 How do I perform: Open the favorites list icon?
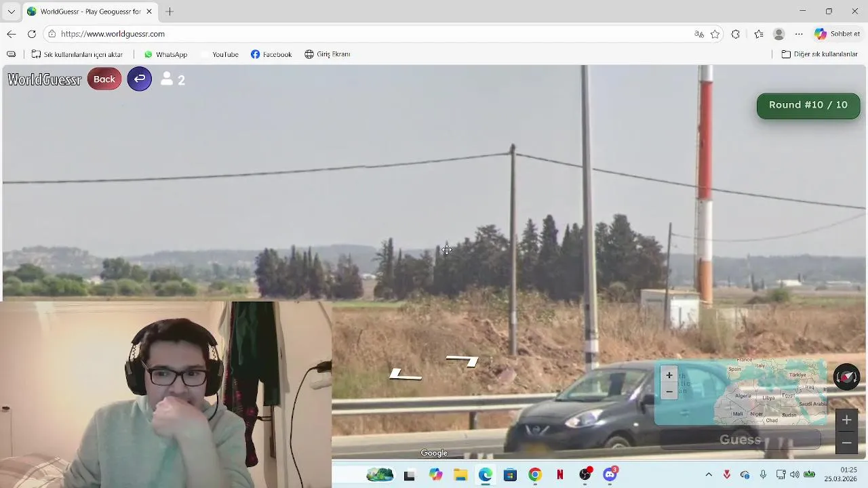(x=759, y=34)
